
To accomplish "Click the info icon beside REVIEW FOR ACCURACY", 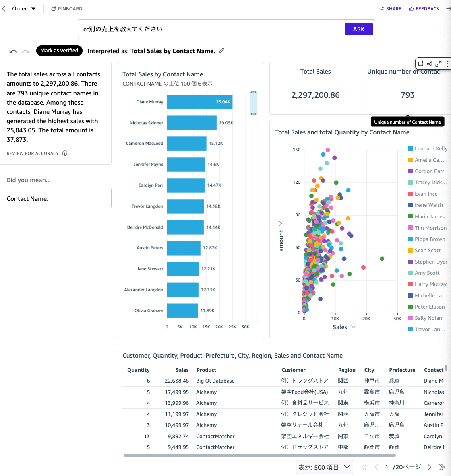I will pos(65,153).
